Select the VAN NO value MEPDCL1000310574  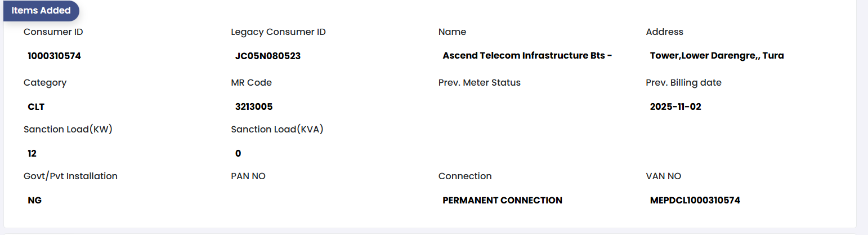coord(695,200)
